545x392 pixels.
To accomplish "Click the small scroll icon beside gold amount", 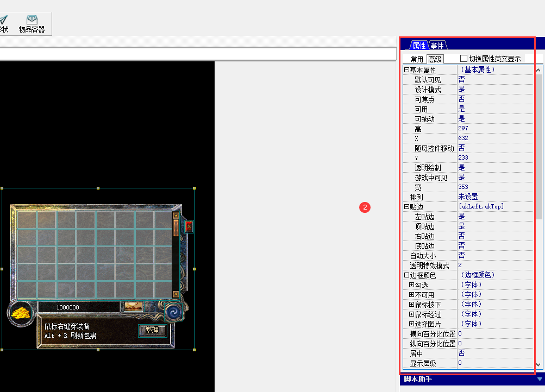I will 133,307.
